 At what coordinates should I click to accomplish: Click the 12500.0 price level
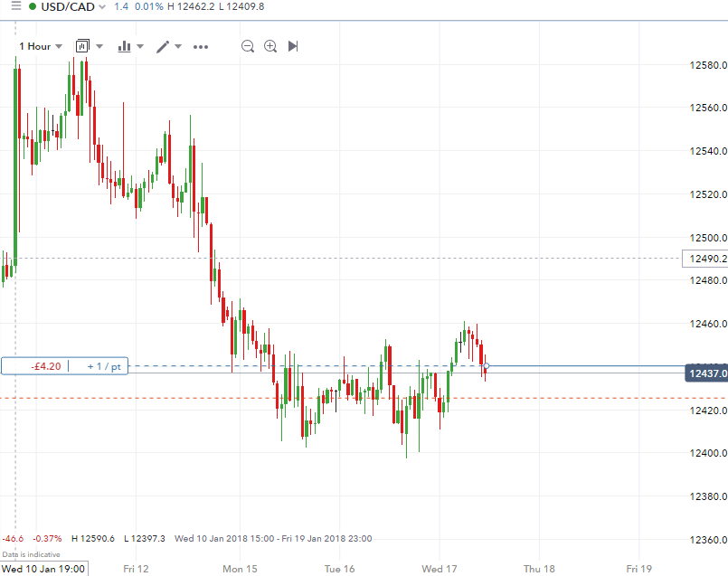click(708, 238)
